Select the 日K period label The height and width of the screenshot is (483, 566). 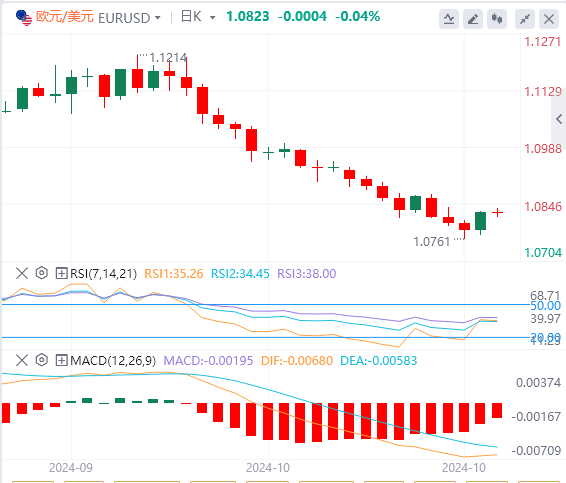[x=191, y=17]
